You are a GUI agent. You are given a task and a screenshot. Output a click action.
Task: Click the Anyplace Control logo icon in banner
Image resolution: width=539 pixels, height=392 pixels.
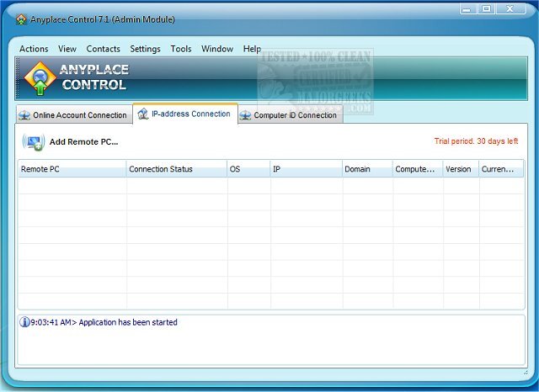tap(40, 78)
